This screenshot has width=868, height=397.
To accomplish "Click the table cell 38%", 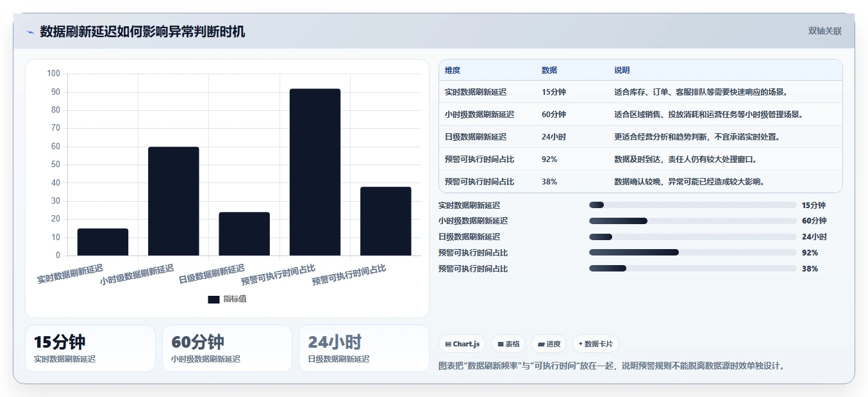I will (x=549, y=182).
